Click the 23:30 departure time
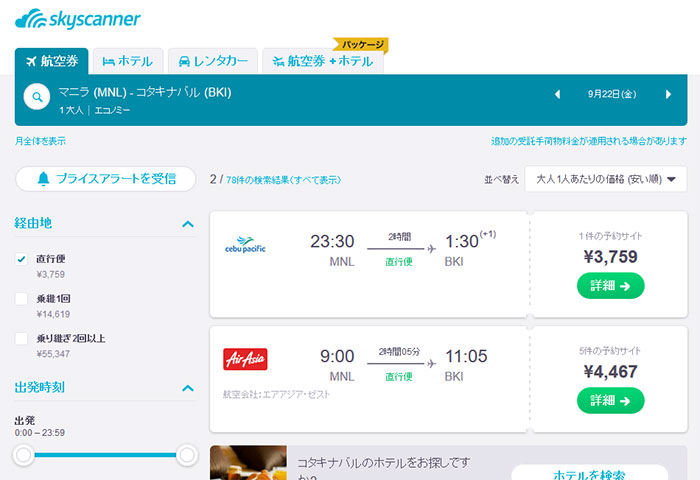 tap(332, 242)
